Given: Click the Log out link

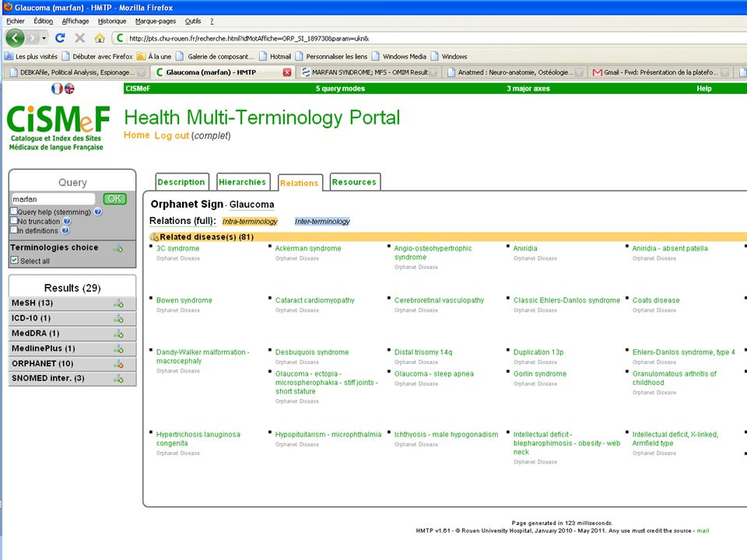Looking at the screenshot, I should click(x=171, y=135).
